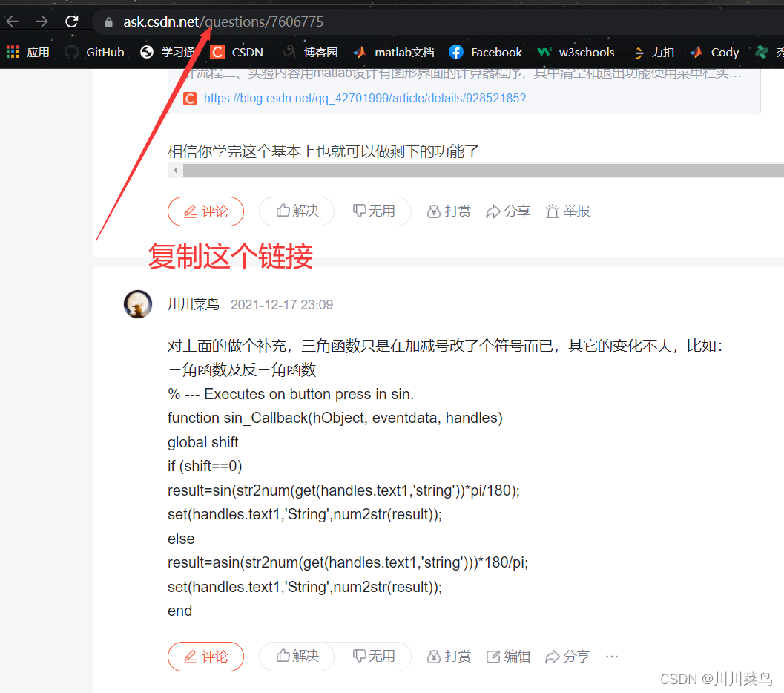This screenshot has width=784, height=693.
Task: Expand the more options ellipsis menu
Action: 611,656
